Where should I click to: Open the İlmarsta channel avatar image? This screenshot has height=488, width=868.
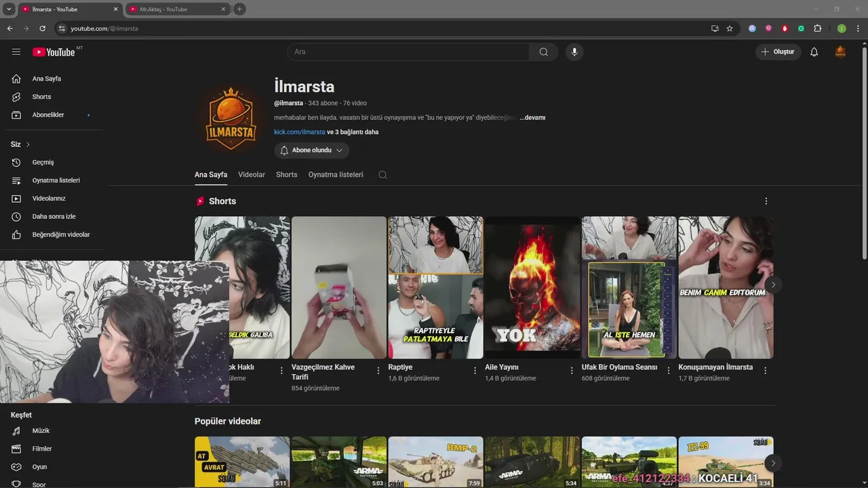(231, 119)
